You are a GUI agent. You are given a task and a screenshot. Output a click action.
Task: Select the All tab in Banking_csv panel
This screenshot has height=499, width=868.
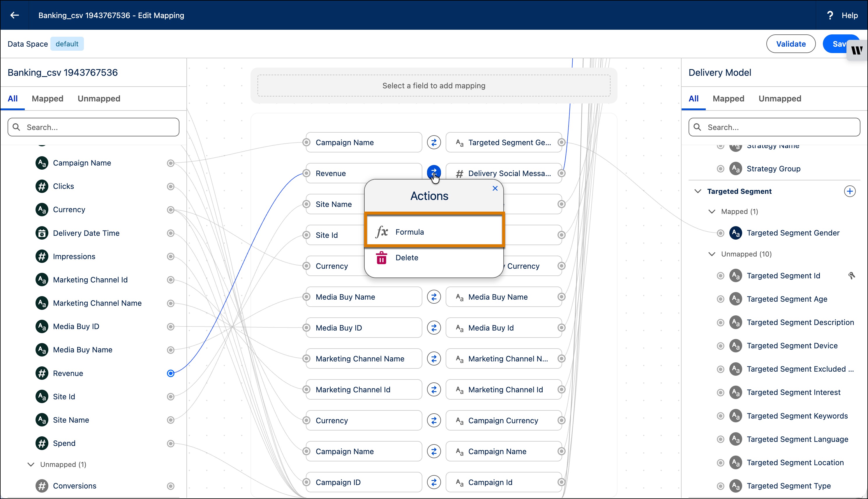(13, 99)
